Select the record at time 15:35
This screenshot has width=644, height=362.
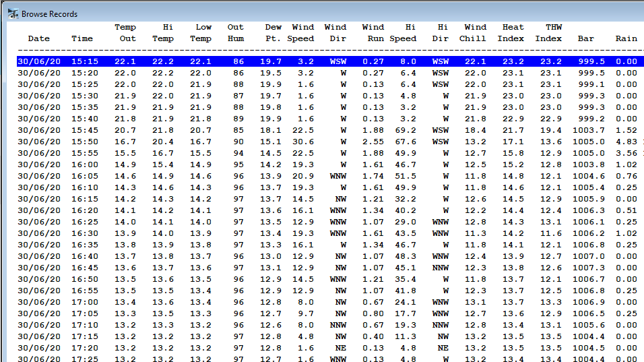tap(330, 107)
